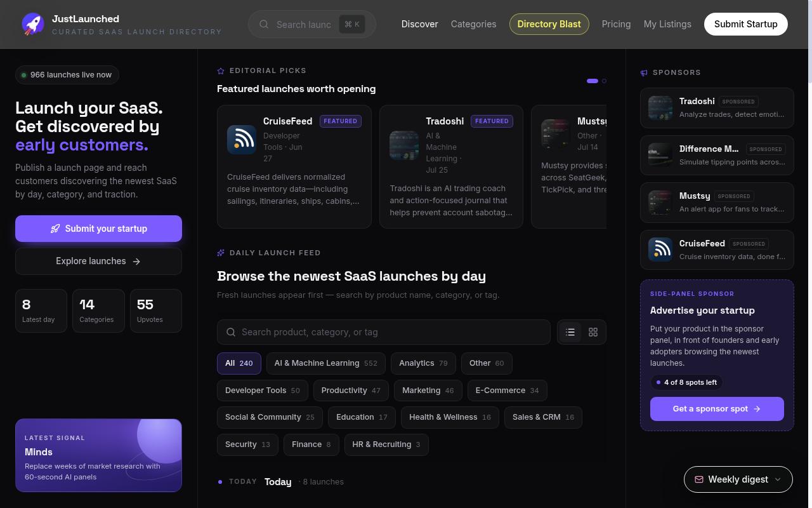Click the page vertical scrollbar
This screenshot has height=508, width=812.
point(809,41)
